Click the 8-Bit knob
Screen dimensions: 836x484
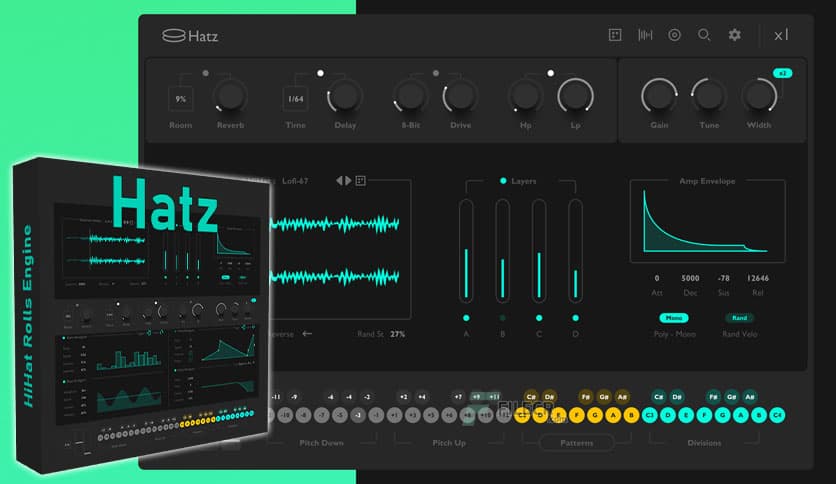[411, 96]
